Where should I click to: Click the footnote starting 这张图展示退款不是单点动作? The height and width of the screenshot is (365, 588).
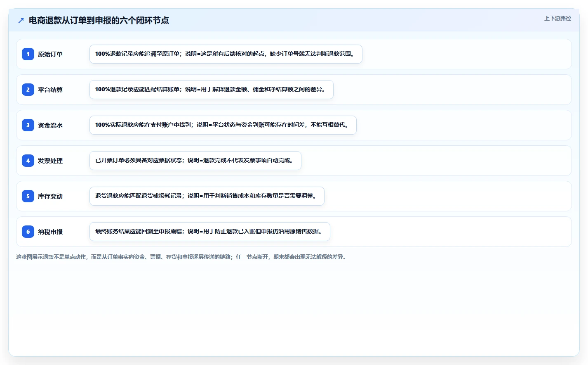(x=182, y=257)
